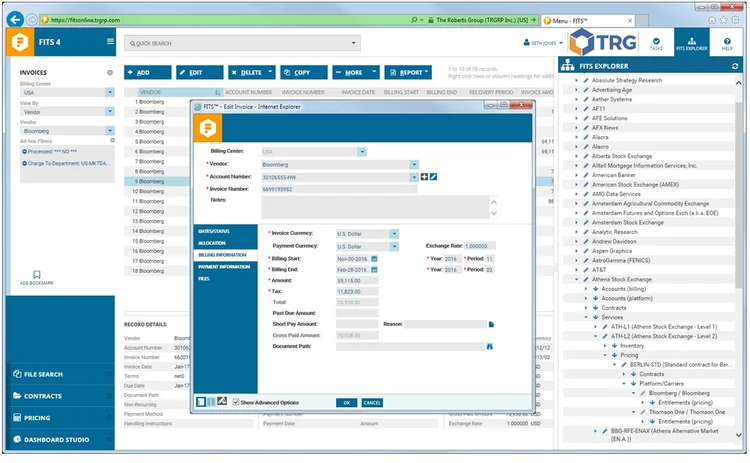This screenshot has width=750, height=463.
Task: Open the View By Vendor dropdown
Action: coord(110,111)
